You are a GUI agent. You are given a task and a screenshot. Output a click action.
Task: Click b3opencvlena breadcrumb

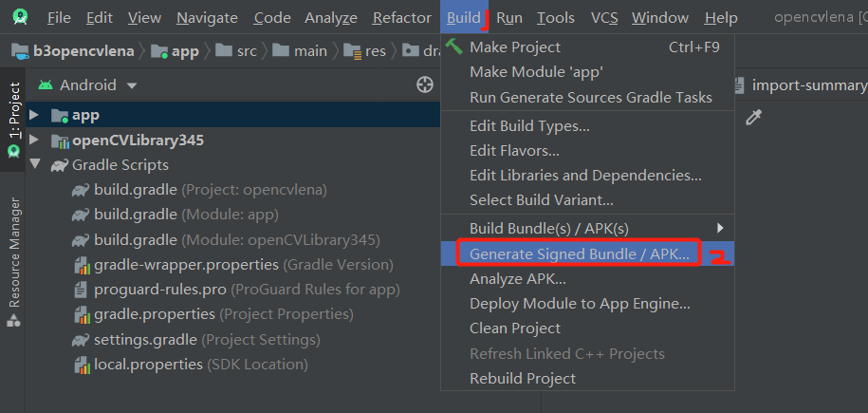click(73, 51)
